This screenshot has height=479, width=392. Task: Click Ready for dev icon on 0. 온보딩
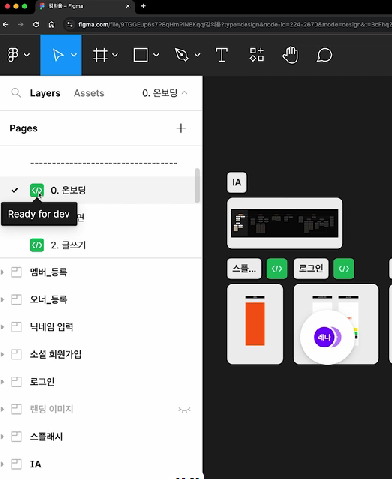[37, 190]
